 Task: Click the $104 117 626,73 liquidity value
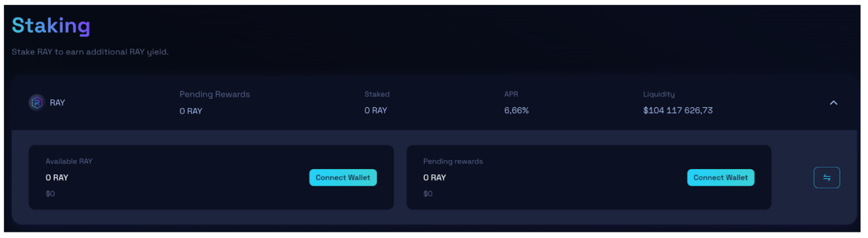point(678,110)
